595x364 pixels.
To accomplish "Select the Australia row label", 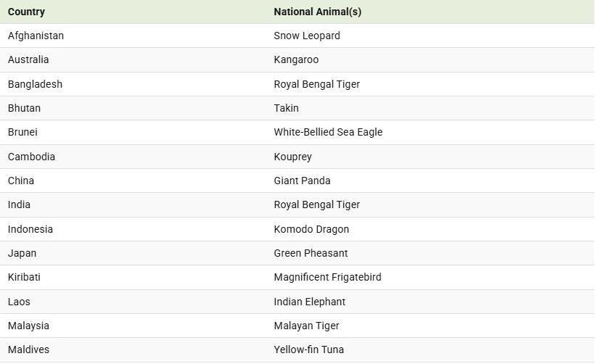I will [x=28, y=59].
